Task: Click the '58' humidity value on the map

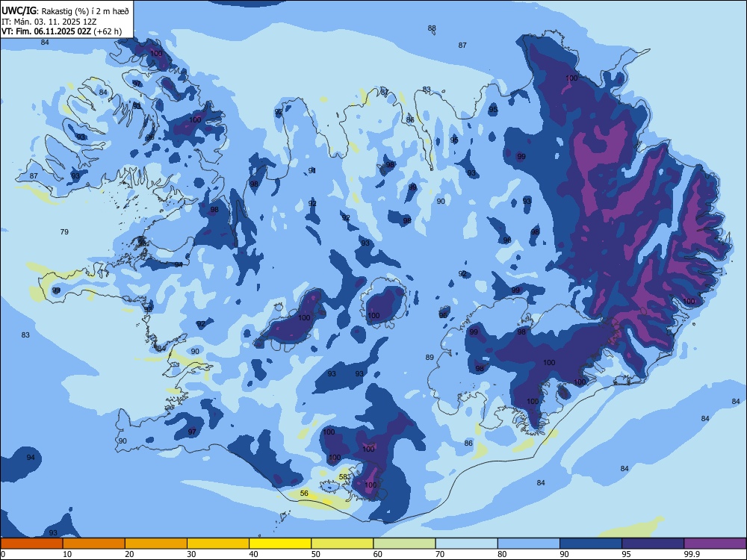Action: pyautogui.click(x=343, y=476)
